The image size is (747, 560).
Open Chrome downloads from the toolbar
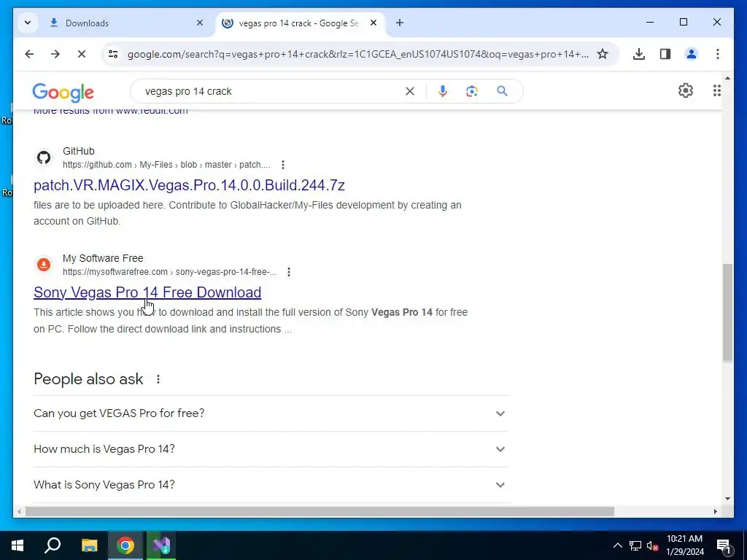point(639,54)
